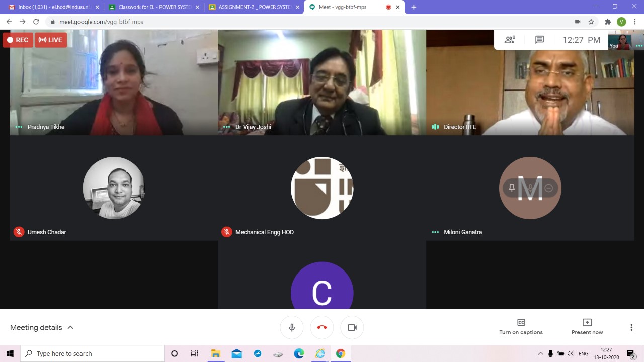Click Dr Vijay Joshi's video tile
Viewport: 644px width, 362px height.
322,83
